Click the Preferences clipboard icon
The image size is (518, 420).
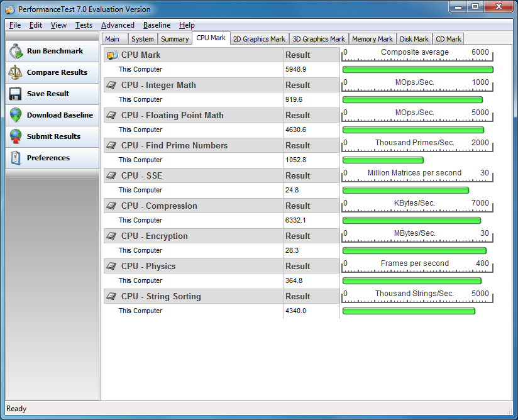[16, 158]
